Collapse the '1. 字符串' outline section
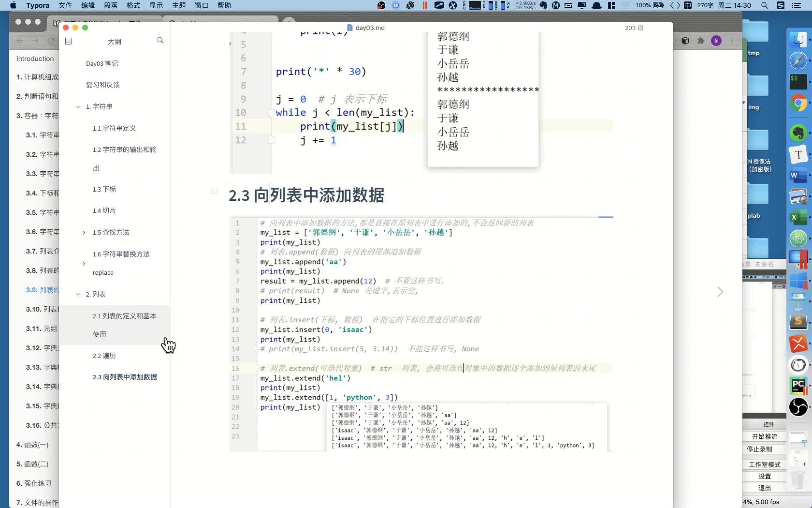Screen dimensions: 812x508 [78, 106]
